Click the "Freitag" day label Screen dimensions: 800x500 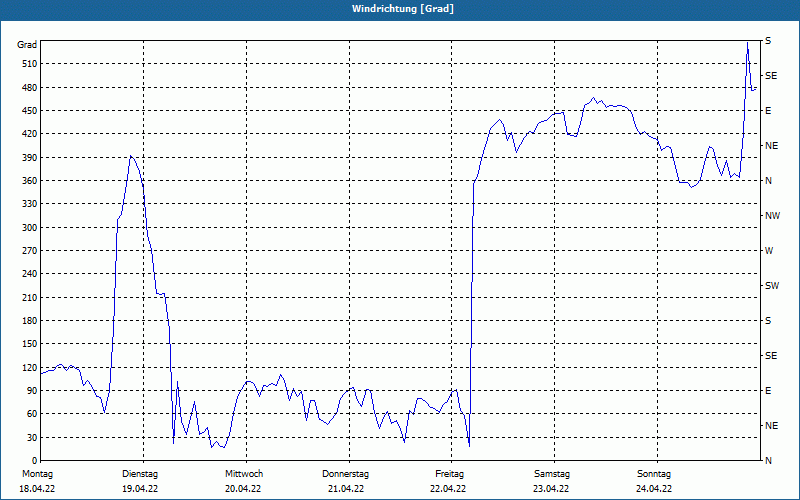(x=449, y=474)
